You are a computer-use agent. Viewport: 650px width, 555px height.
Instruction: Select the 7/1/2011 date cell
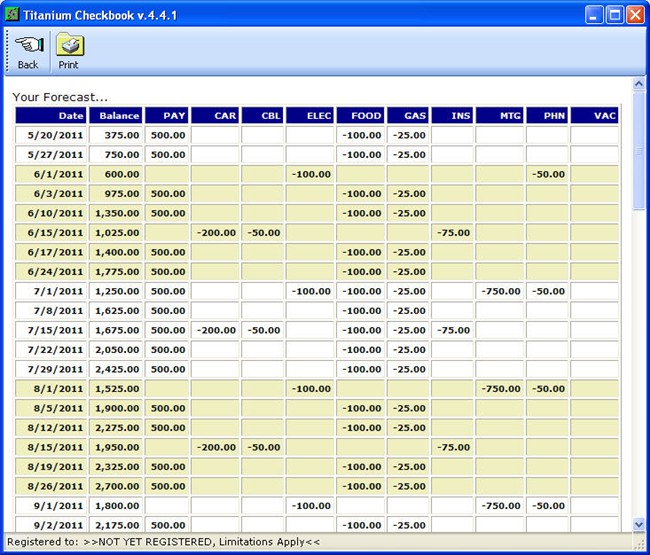pyautogui.click(x=51, y=291)
